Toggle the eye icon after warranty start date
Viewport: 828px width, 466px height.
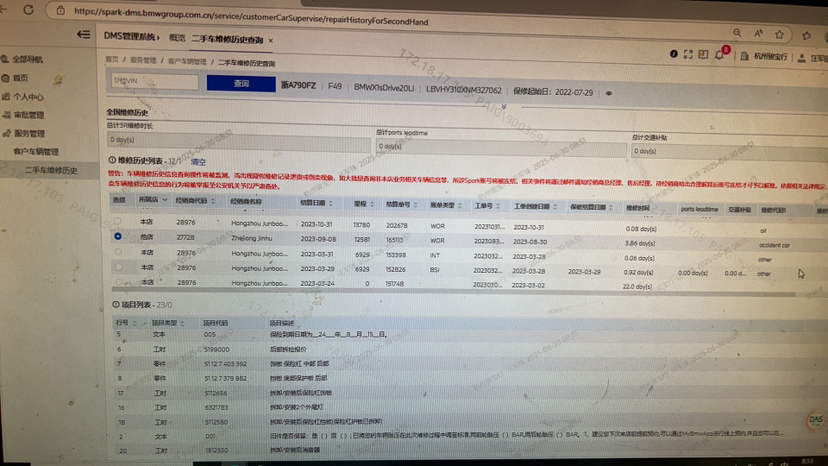click(609, 93)
